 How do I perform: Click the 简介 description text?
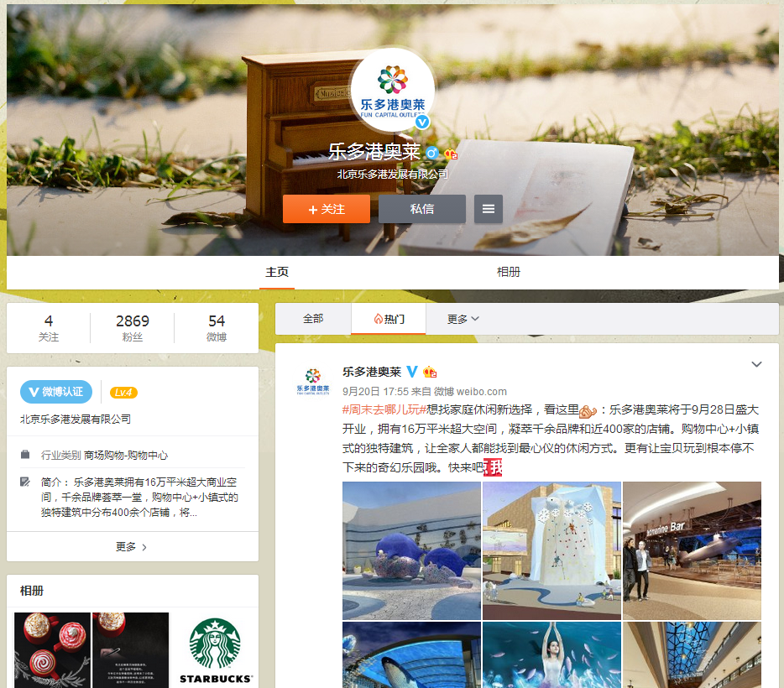pyautogui.click(x=139, y=498)
